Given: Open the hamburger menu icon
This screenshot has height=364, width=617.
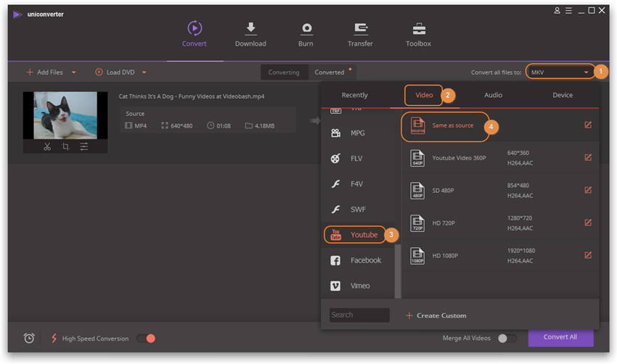Looking at the screenshot, I should 568,11.
